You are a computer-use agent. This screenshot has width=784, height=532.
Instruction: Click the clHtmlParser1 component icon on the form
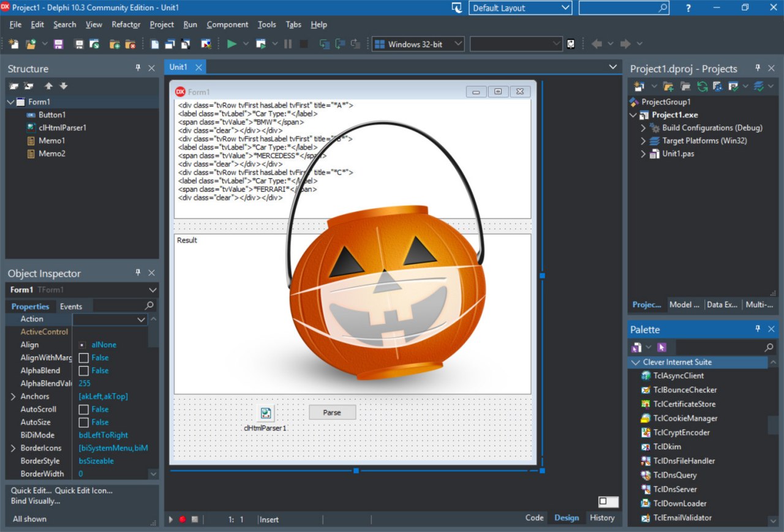[266, 413]
